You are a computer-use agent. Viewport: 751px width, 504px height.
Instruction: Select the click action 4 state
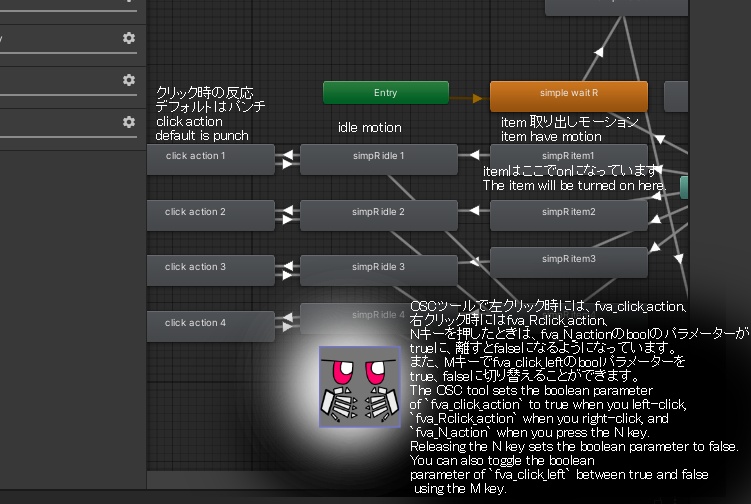211,326
